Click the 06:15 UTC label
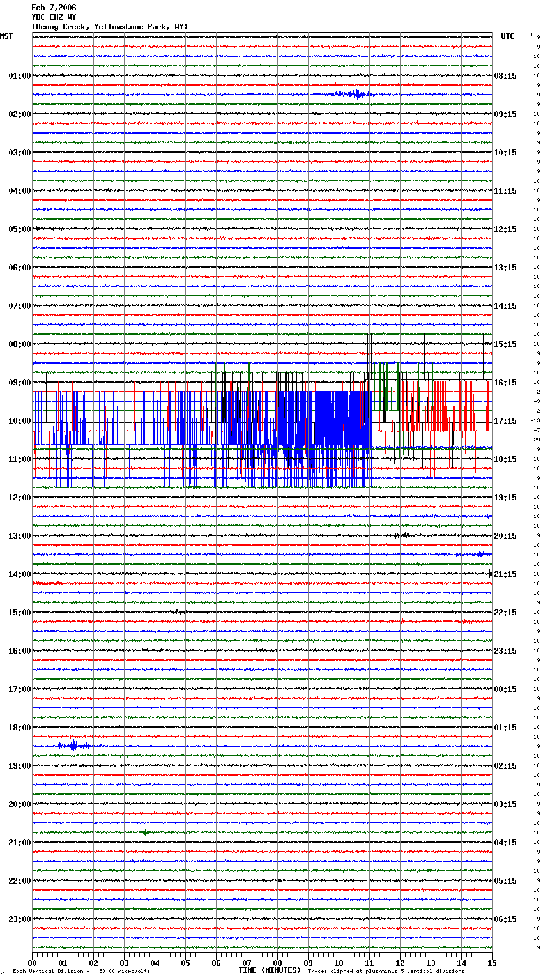Screen dimensions: 543x980 (505, 919)
